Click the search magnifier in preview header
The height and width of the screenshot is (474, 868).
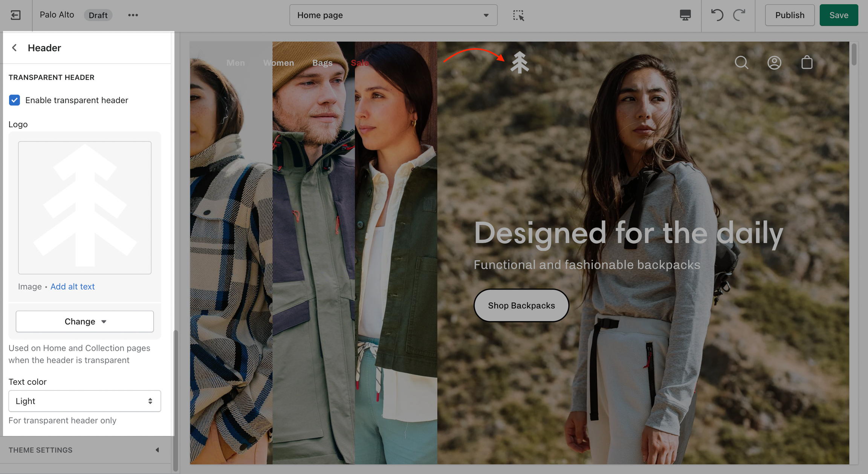(741, 62)
